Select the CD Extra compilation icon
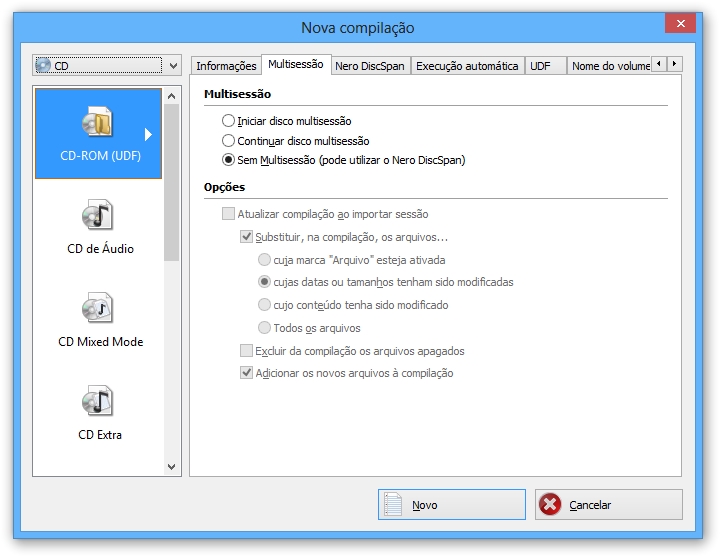 pyautogui.click(x=97, y=400)
